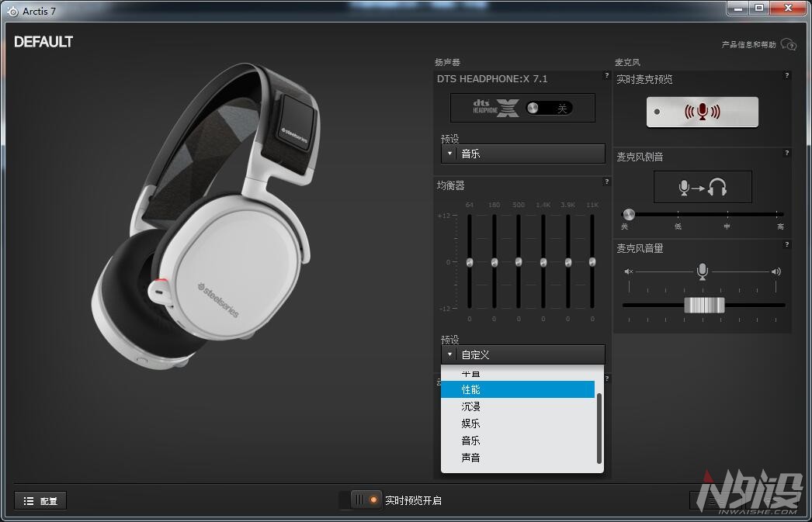Click the mute speaker icon beside mic volume
This screenshot has width=812, height=522.
coord(627,271)
